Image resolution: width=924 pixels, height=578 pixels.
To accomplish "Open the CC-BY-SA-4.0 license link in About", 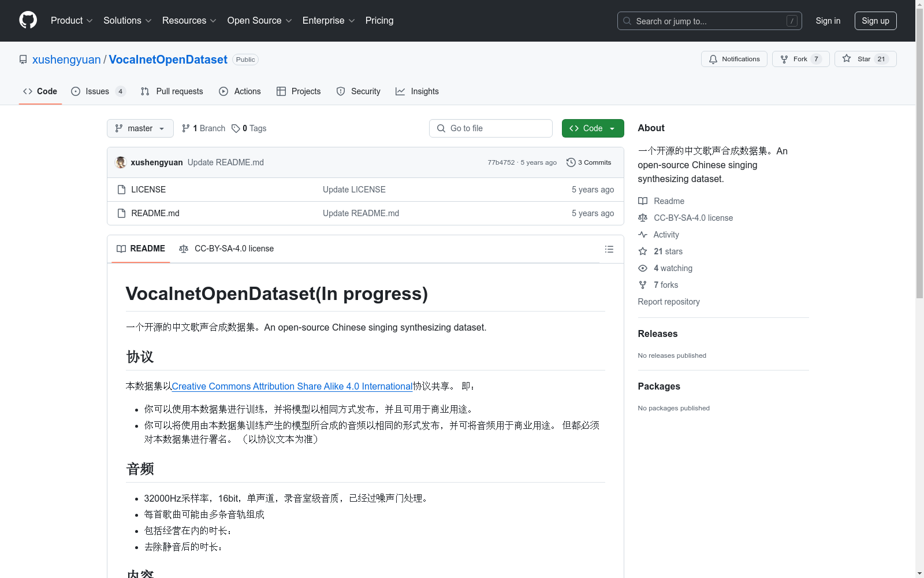I will [685, 218].
